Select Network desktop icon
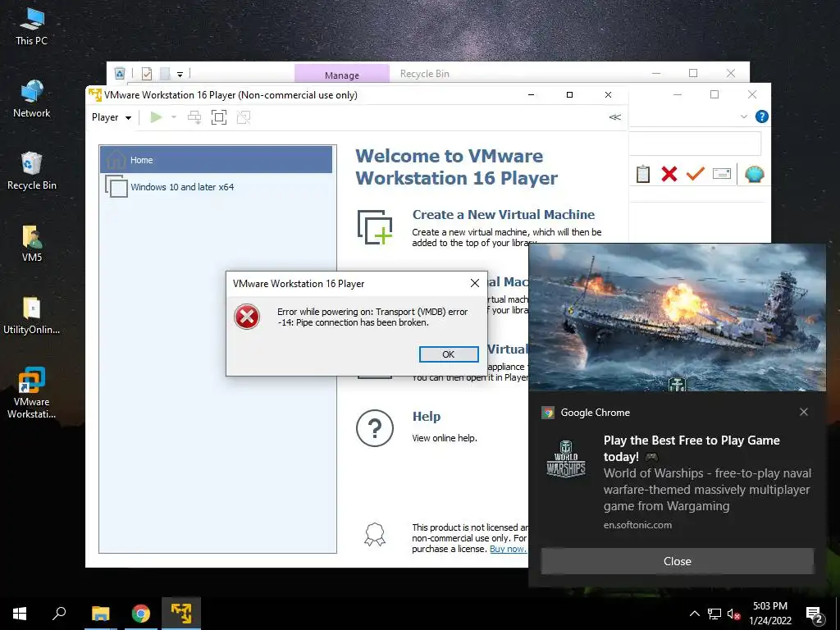The height and width of the screenshot is (630, 840). tap(32, 99)
